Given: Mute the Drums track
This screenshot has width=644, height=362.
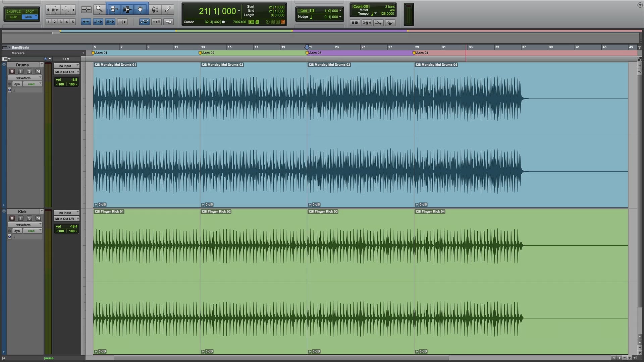Looking at the screenshot, I should click(38, 71).
